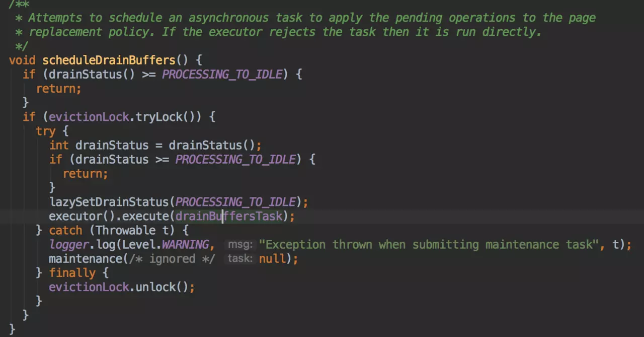
Task: Click the /* ignored */ inline comment
Action: 172,259
